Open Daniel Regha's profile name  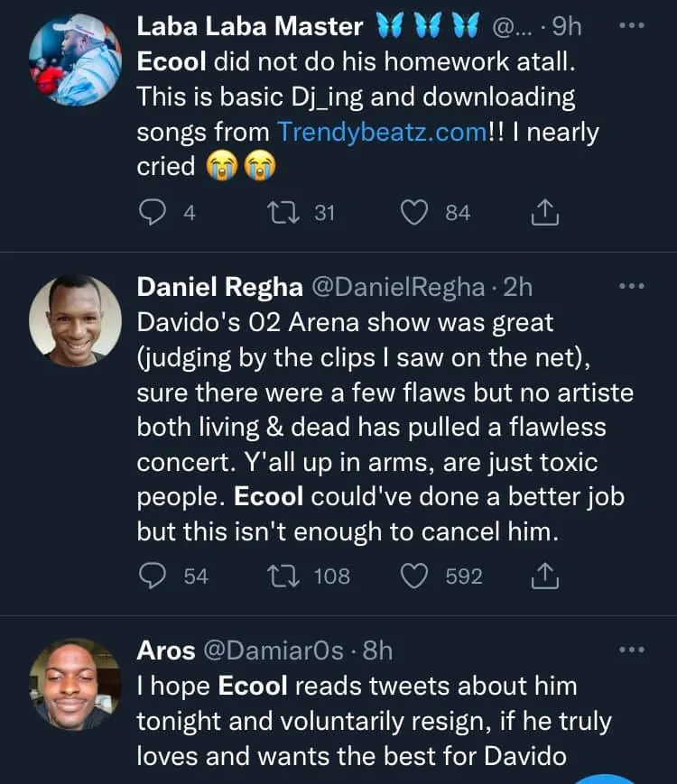tap(219, 288)
